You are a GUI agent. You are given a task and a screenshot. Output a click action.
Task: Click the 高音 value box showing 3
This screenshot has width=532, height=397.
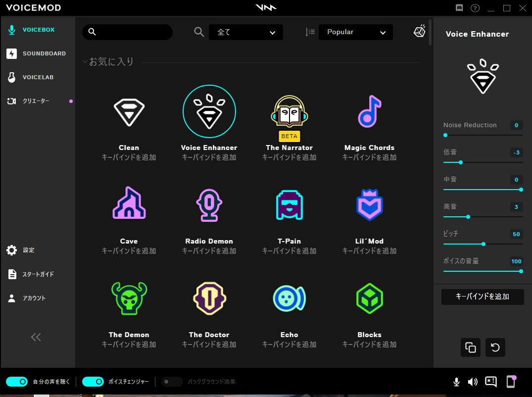tap(516, 207)
